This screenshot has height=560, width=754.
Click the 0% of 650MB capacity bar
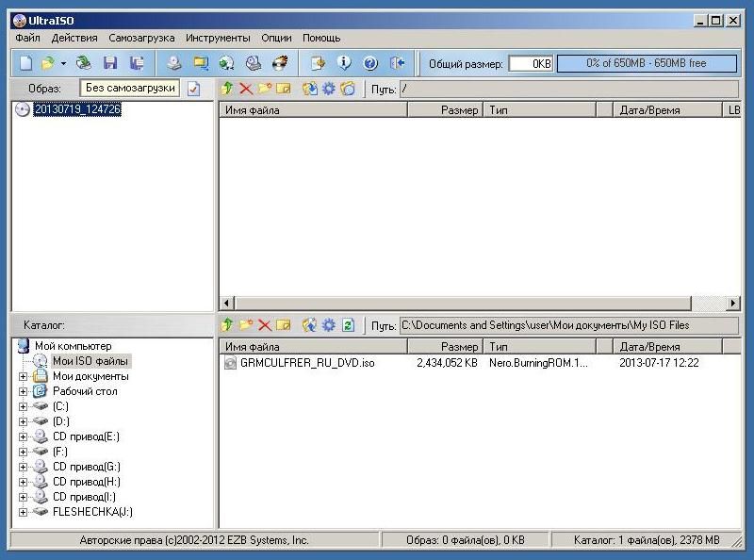647,63
